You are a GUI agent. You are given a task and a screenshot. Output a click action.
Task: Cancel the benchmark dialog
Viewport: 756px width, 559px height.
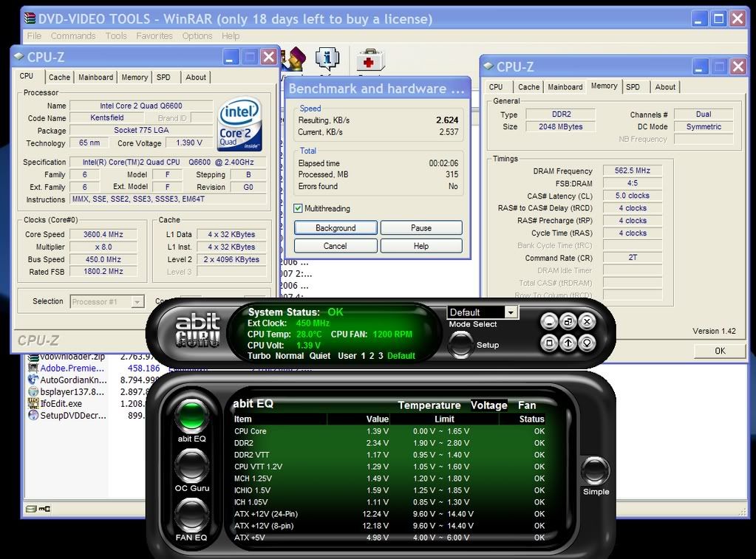[336, 246]
